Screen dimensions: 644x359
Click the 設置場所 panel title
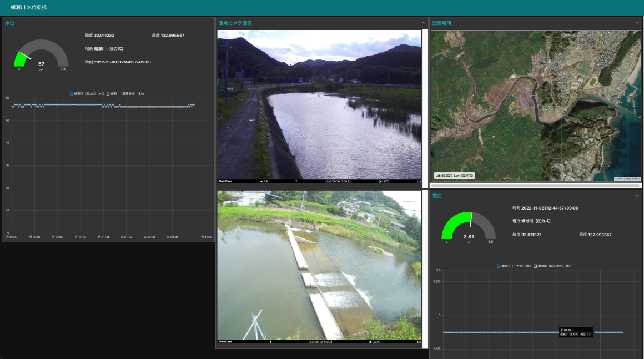[x=442, y=23]
